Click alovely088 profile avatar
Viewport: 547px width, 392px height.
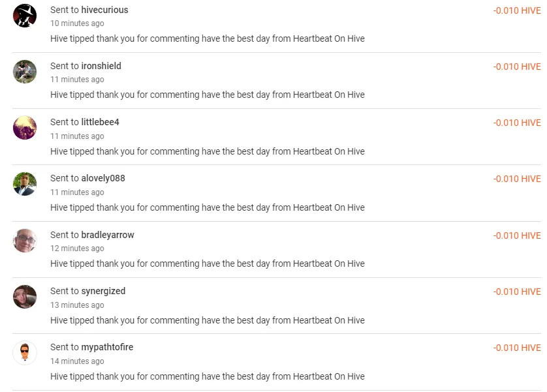coord(25,184)
